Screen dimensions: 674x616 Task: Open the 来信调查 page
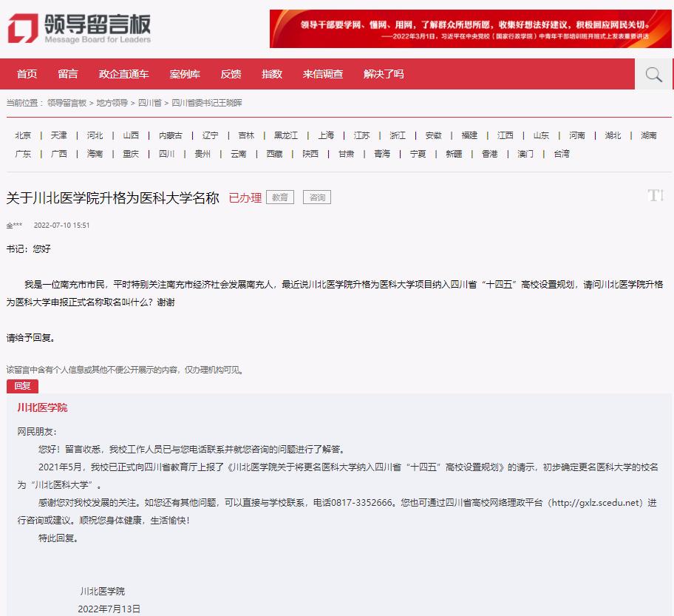point(323,74)
